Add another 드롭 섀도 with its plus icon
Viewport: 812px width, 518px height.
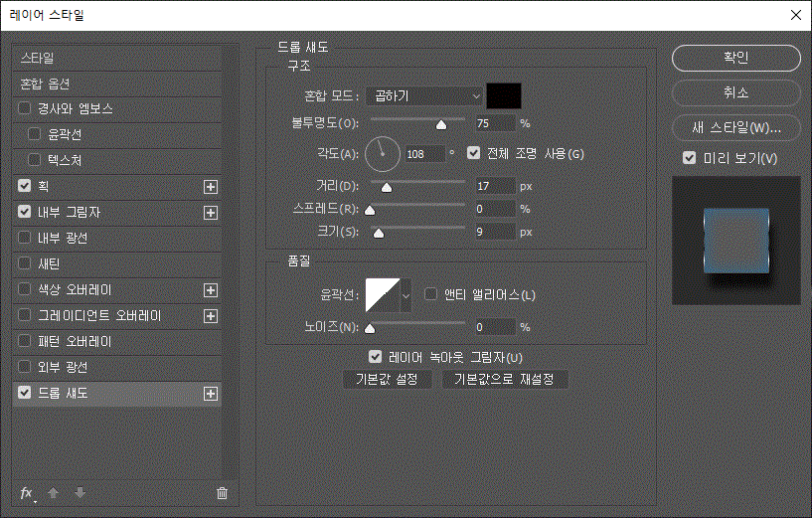coord(211,394)
